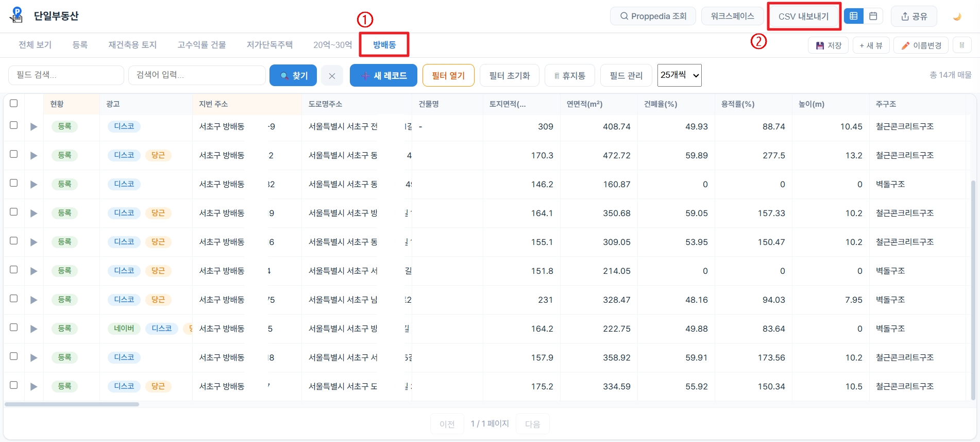980x442 pixels.
Task: Check the row with 토지면적 309
Action: point(14,125)
